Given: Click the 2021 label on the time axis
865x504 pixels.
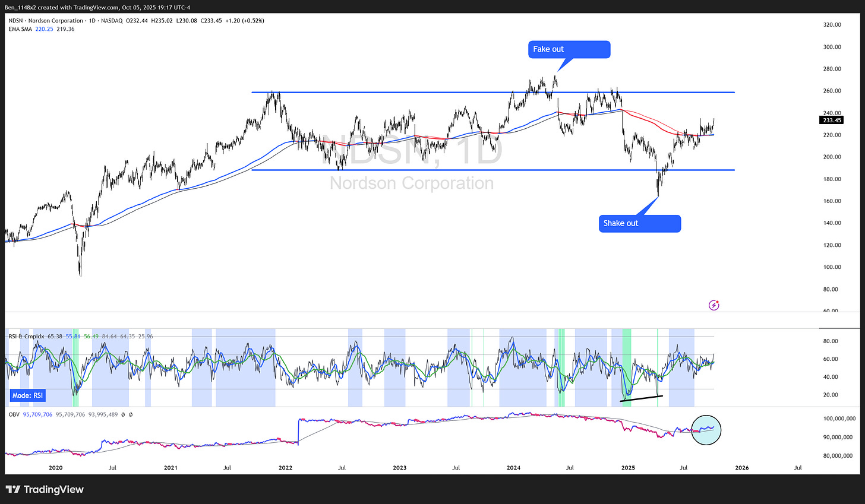Looking at the screenshot, I should pyautogui.click(x=171, y=468).
